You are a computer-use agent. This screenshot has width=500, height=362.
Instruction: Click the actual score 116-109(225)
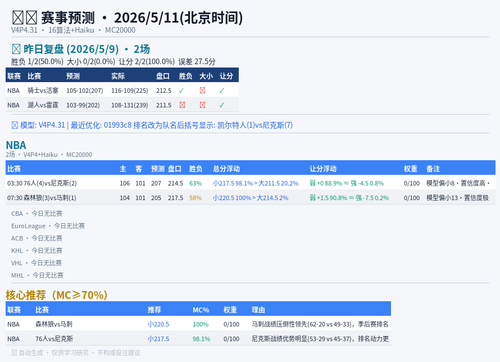(130, 90)
